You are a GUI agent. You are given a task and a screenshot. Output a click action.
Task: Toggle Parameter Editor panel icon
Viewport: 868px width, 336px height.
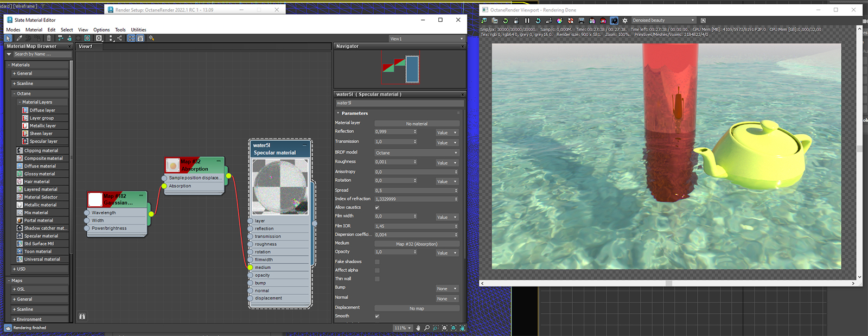141,38
